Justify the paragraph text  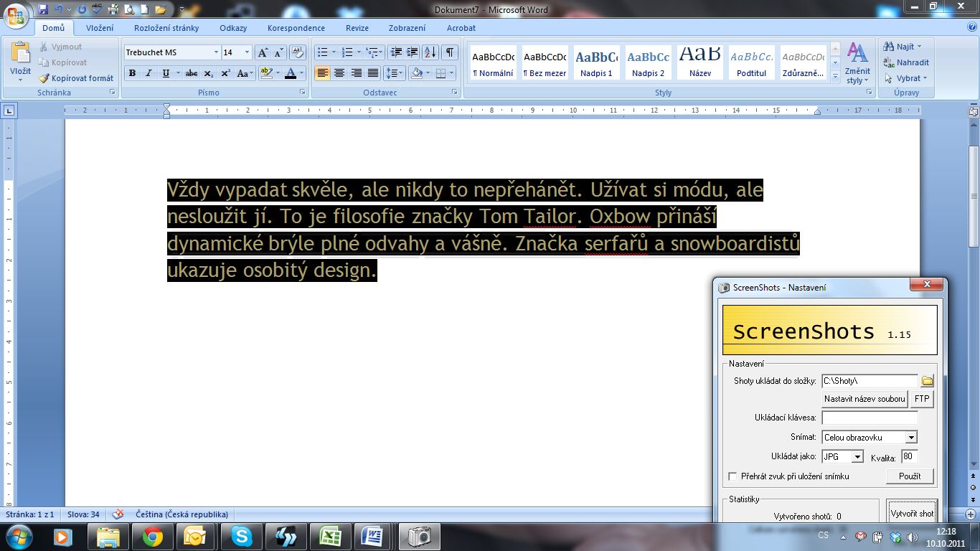click(373, 73)
